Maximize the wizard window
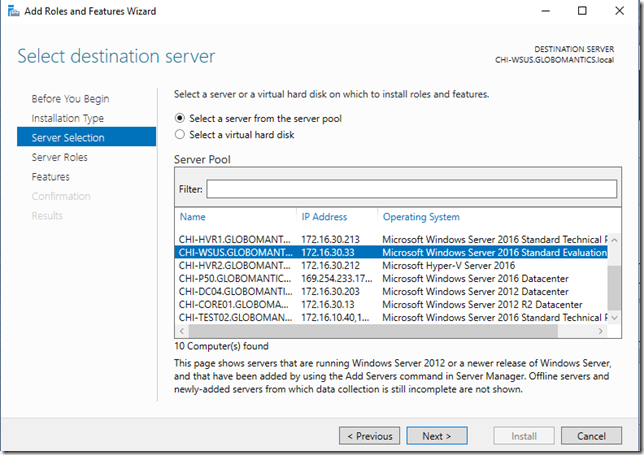Screen dimensions: 644x455 (x=582, y=11)
